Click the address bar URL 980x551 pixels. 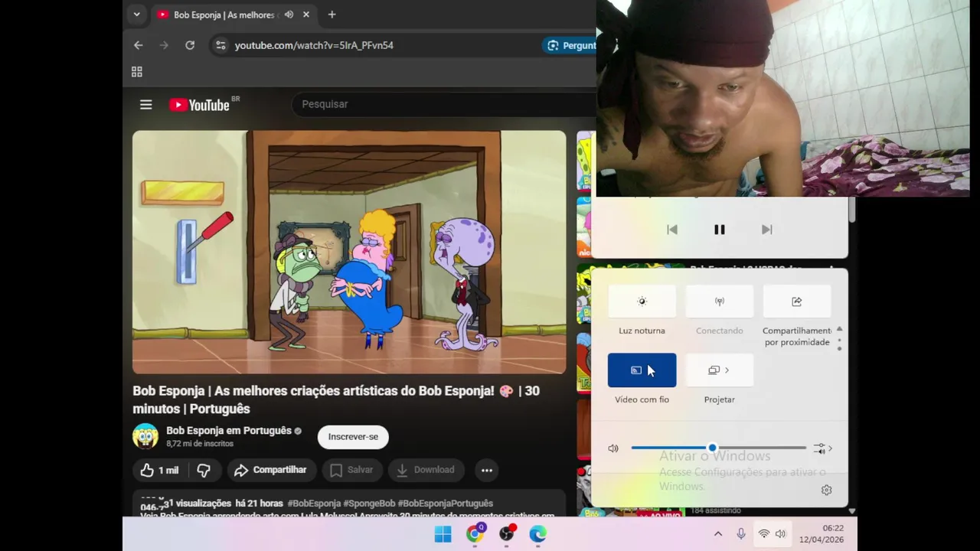click(x=314, y=45)
